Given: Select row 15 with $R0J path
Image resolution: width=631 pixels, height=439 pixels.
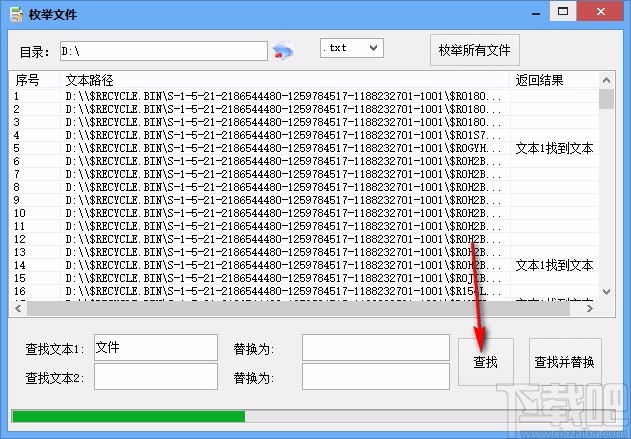Looking at the screenshot, I should tap(304, 278).
